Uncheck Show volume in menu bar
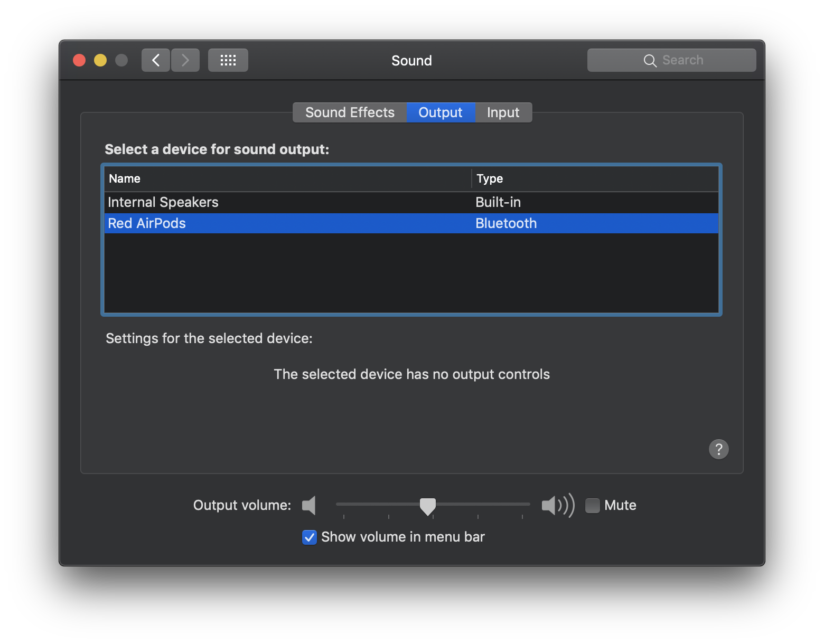This screenshot has width=824, height=644. pos(310,537)
